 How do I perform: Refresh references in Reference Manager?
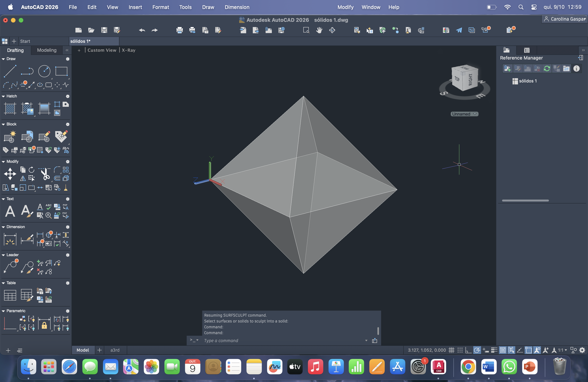(x=547, y=69)
